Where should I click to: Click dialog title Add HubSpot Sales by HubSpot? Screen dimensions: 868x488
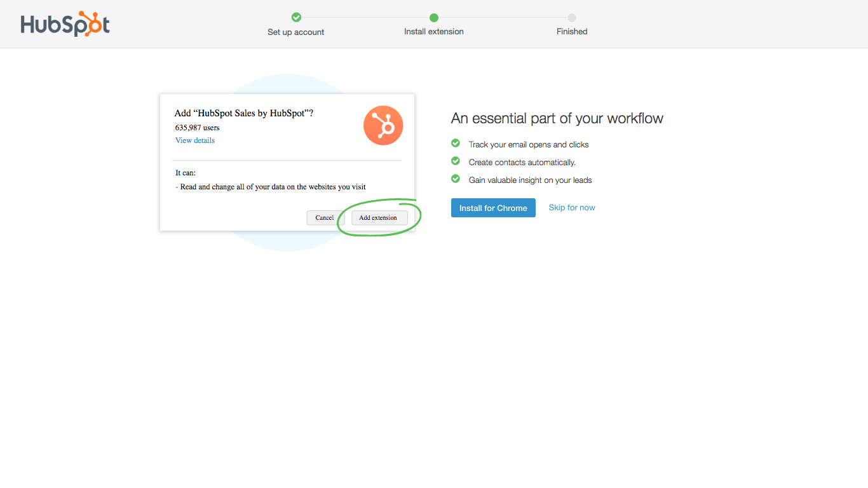(244, 113)
